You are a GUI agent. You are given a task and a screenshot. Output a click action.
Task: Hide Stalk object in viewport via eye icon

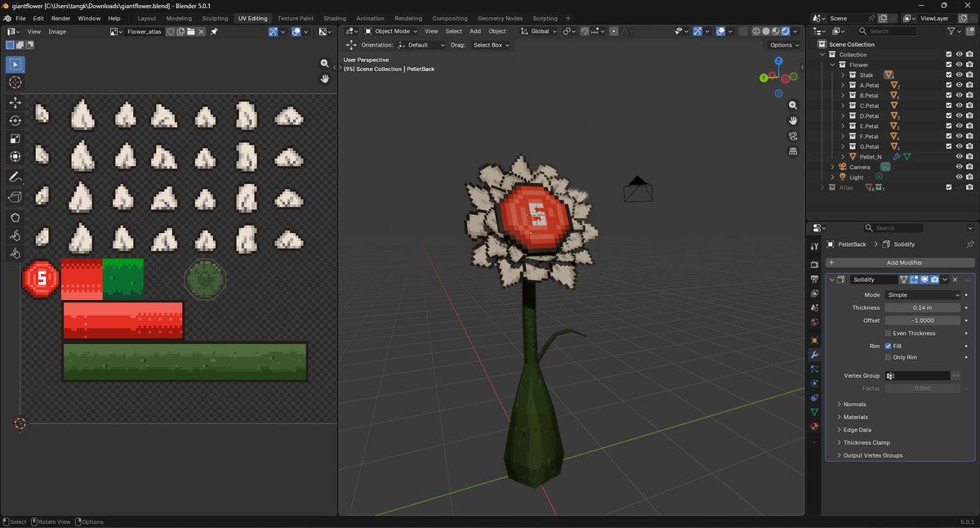pyautogui.click(x=959, y=75)
